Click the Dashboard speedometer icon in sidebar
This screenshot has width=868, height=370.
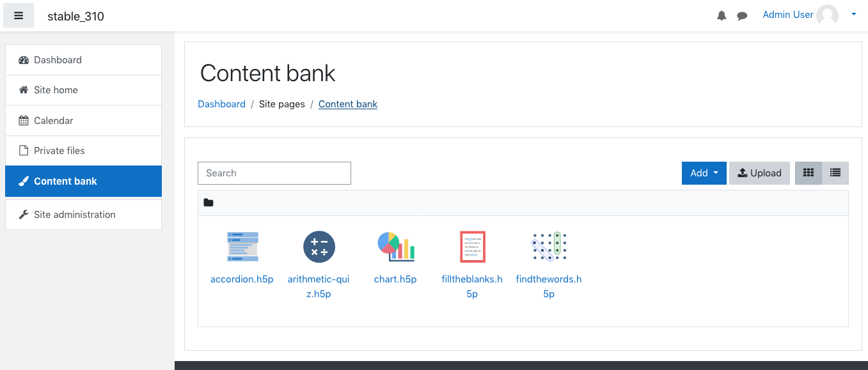point(24,60)
